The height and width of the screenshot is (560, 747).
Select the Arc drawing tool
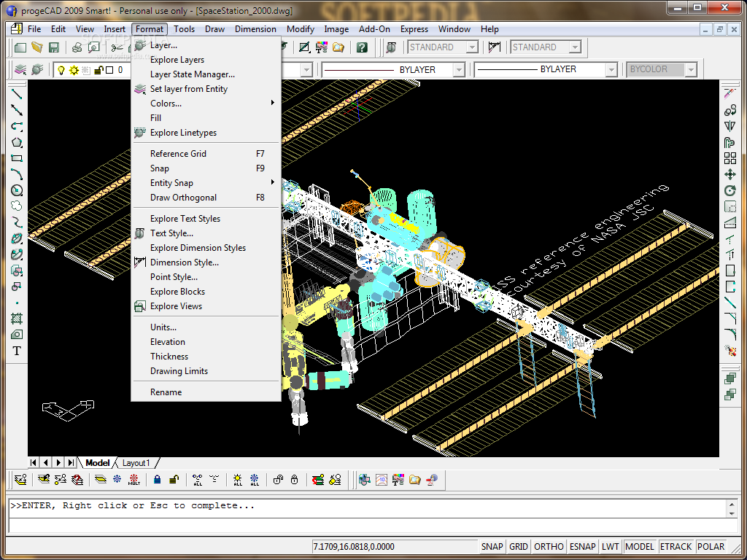pos(17,174)
